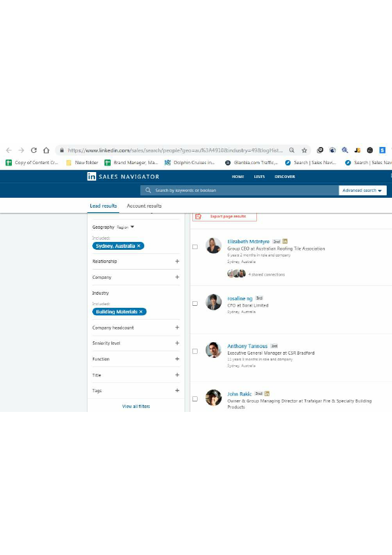
Task: Click LinkedIn badge next to John Rakic
Action: pyautogui.click(x=267, y=394)
